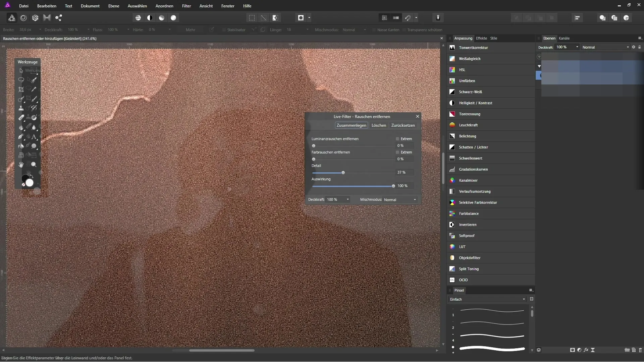644x362 pixels.
Task: Add a Gradationskurven adjustment
Action: tap(491, 169)
